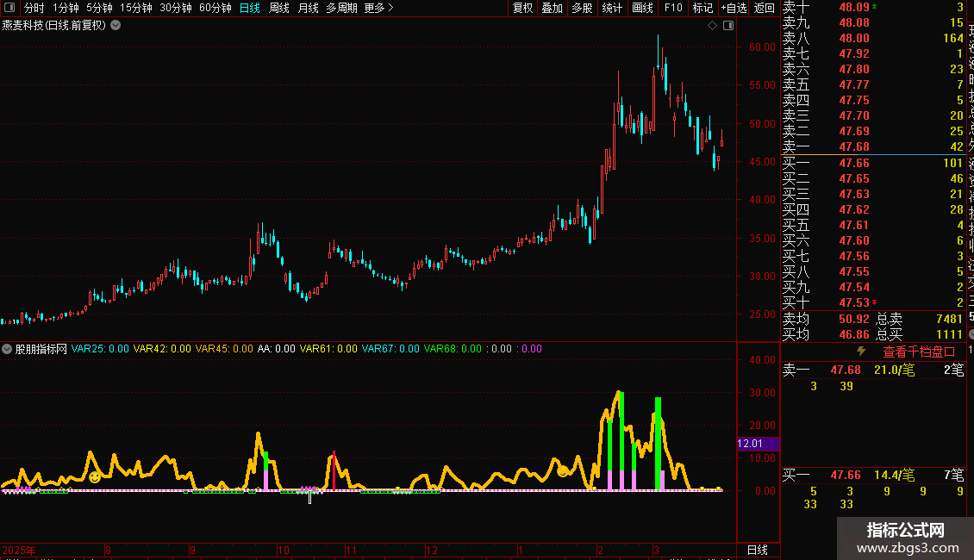
Task: Select the 卖一 row at 47.68 with volume 42
Action: pyautogui.click(x=873, y=146)
